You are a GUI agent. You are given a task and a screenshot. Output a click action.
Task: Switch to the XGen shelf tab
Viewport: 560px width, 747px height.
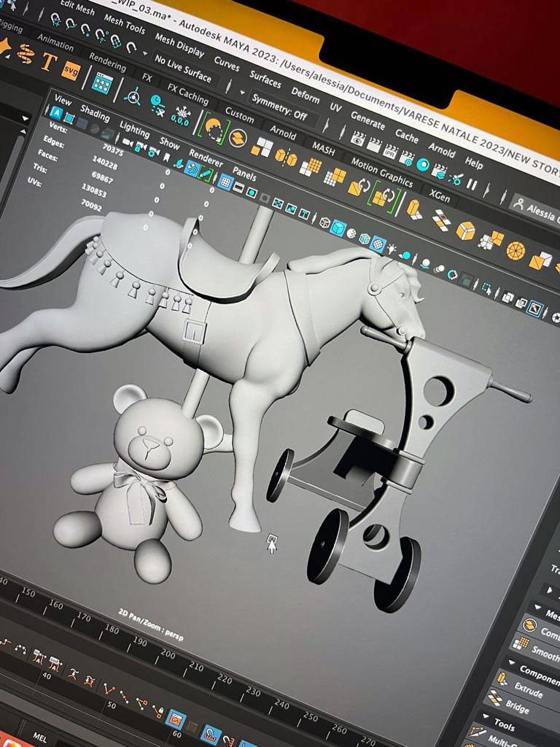[x=439, y=194]
